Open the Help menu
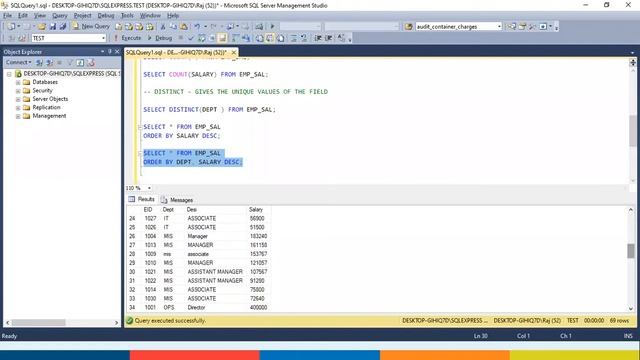 (x=173, y=16)
